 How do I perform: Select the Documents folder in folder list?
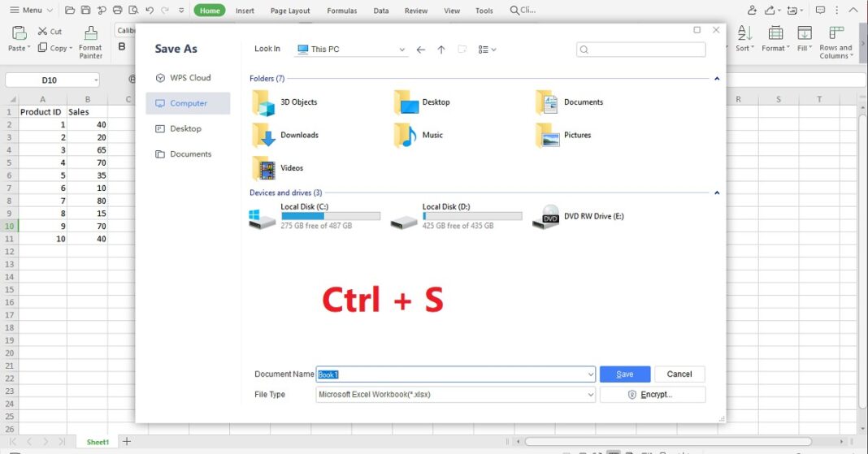pyautogui.click(x=570, y=103)
